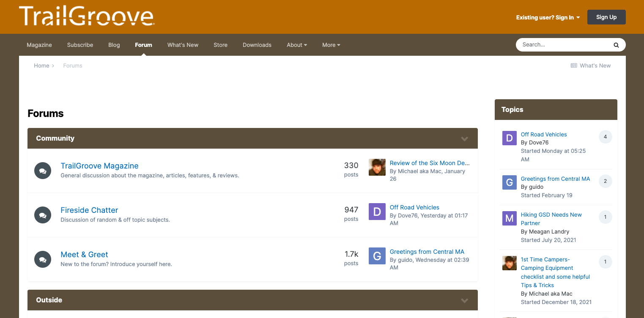This screenshot has width=644, height=318.
Task: Open the More dropdown menu
Action: (331, 45)
